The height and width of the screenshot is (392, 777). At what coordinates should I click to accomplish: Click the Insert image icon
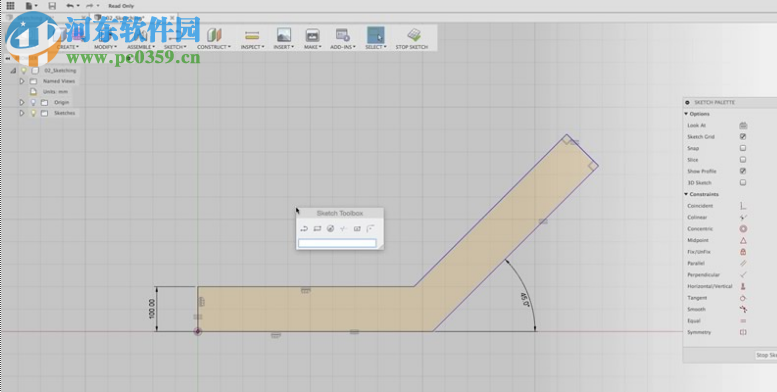pyautogui.click(x=283, y=35)
